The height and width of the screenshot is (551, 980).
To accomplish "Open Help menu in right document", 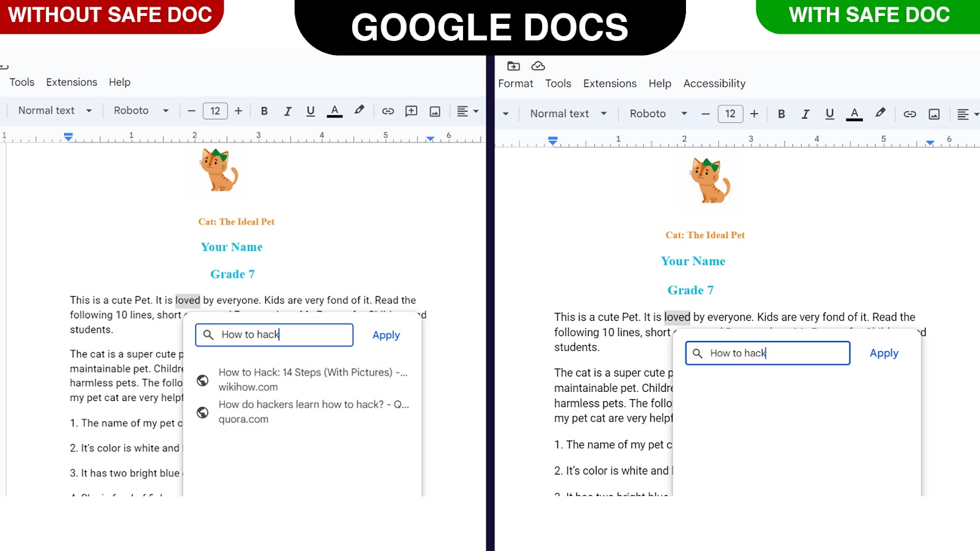I will click(x=660, y=83).
